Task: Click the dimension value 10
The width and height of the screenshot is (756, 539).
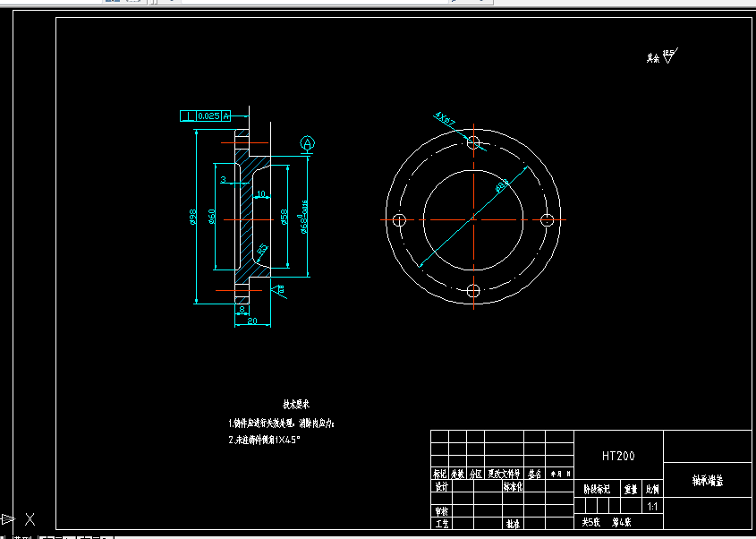Action: [261, 193]
